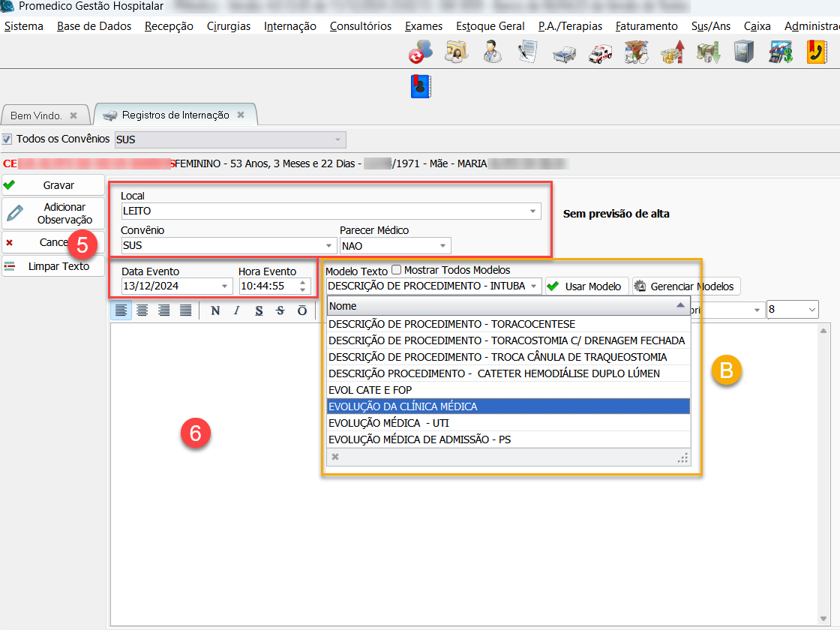The height and width of the screenshot is (630, 840).
Task: Expand the Local dropdown showing LEITO
Action: [533, 211]
